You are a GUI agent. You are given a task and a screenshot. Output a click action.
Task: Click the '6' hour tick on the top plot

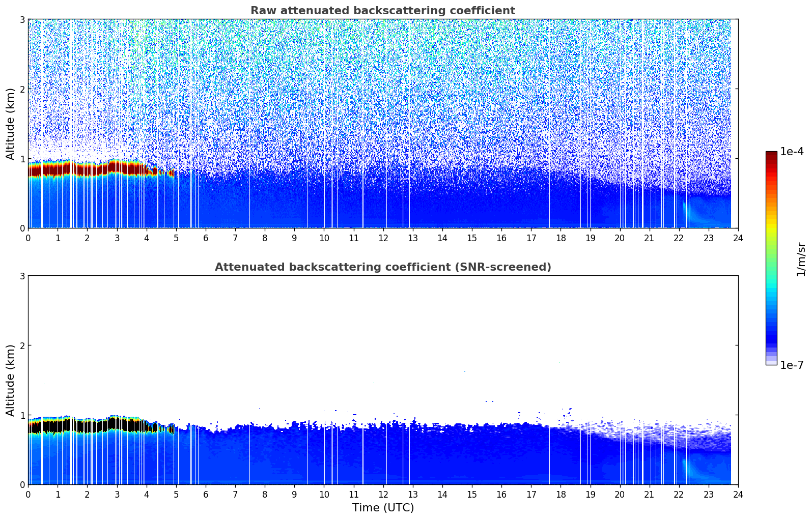[x=206, y=238]
